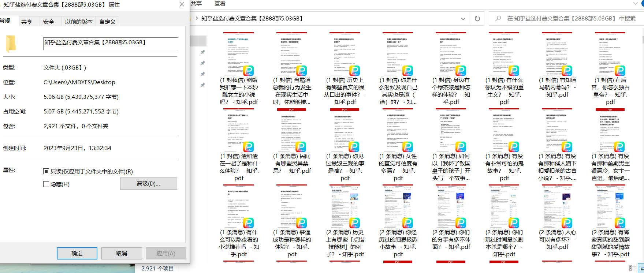
Task: Click the 取消 button
Action: coord(122,253)
